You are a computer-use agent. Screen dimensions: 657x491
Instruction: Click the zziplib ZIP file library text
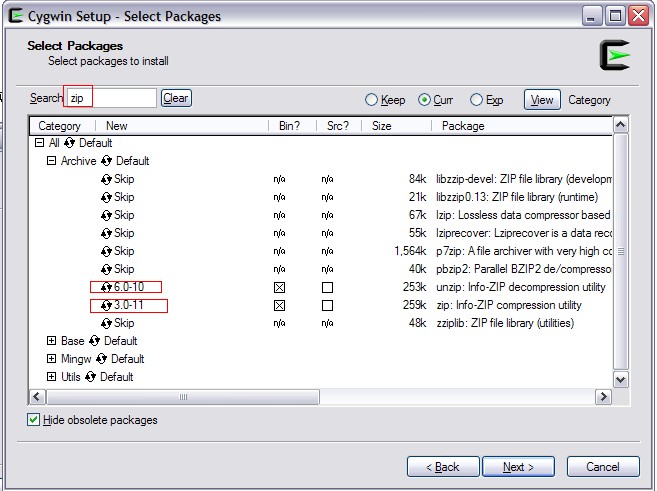tap(505, 323)
